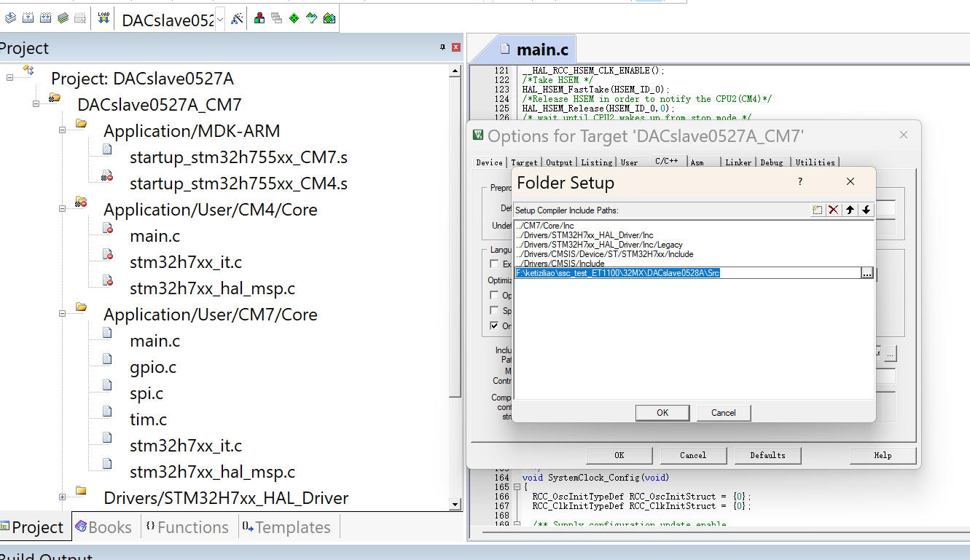Toggle the 'Op' optimize checkbox in Options dialog
The width and height of the screenshot is (970, 560).
pyautogui.click(x=495, y=296)
